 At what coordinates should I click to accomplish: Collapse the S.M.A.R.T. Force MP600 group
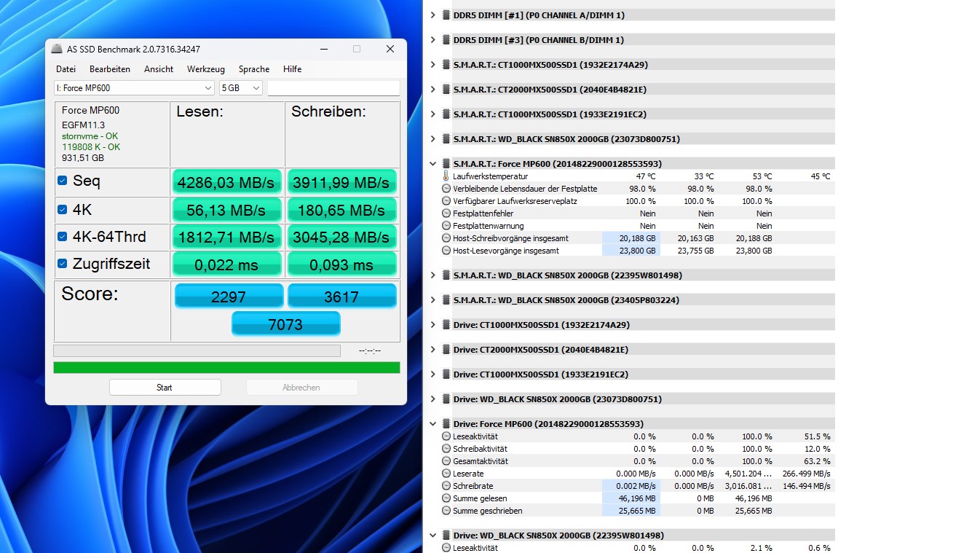[433, 163]
